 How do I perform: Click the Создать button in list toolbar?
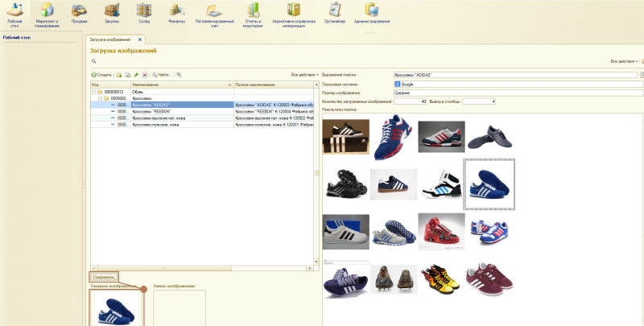[x=101, y=75]
